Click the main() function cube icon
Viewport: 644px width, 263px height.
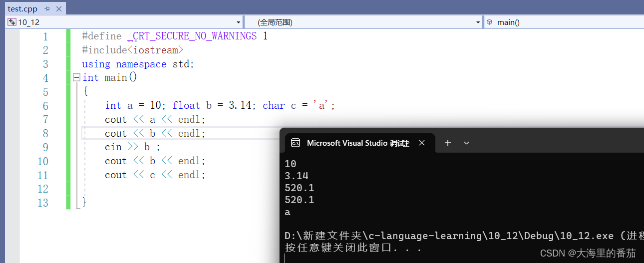click(x=490, y=22)
